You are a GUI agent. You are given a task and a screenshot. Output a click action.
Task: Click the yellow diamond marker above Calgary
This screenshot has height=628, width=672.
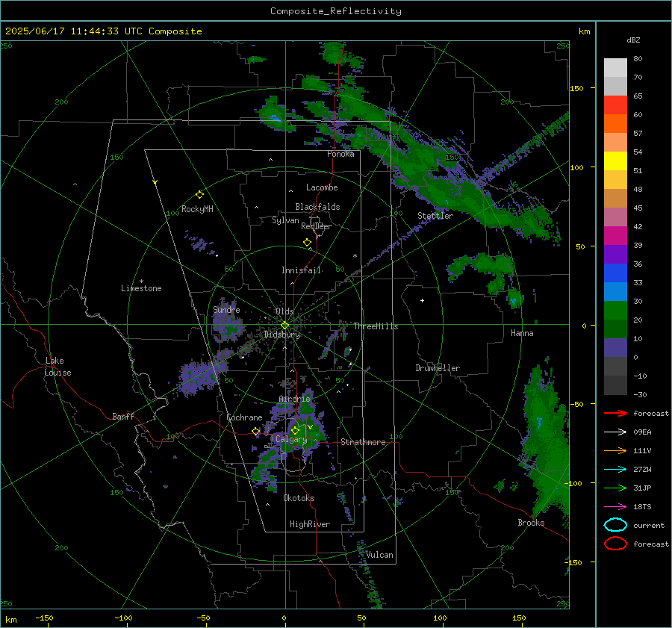295,430
